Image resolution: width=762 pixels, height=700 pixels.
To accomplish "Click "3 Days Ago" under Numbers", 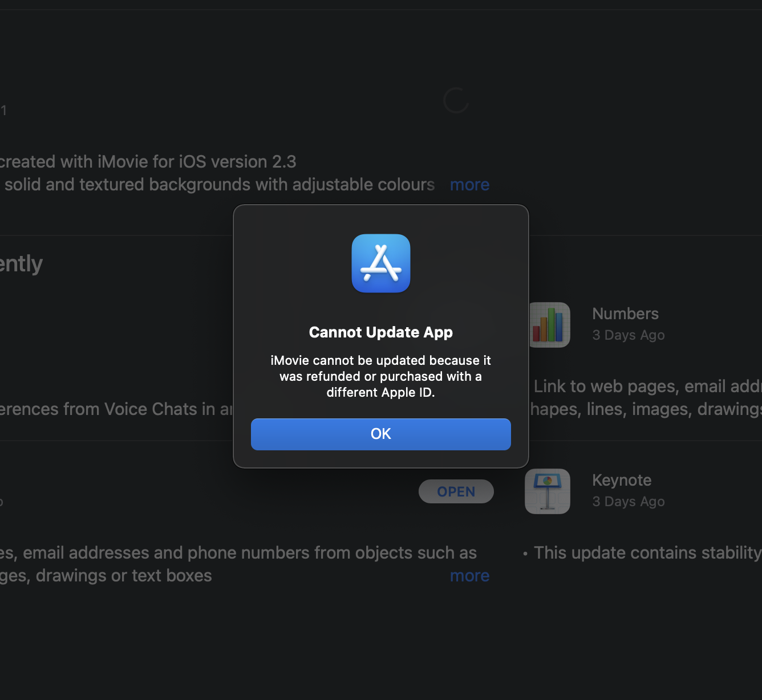I will click(x=629, y=335).
